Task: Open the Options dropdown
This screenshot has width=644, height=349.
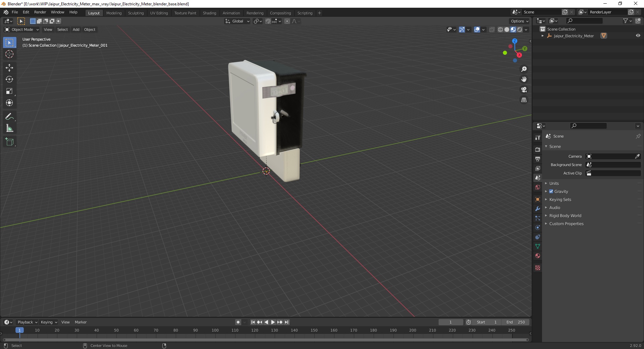Action: (520, 21)
